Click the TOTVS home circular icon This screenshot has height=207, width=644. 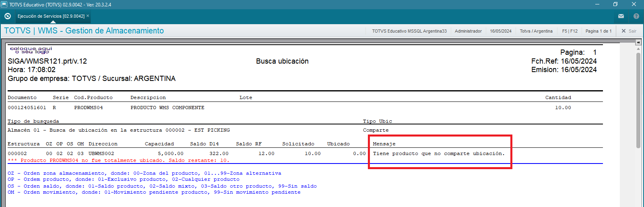coord(7,16)
